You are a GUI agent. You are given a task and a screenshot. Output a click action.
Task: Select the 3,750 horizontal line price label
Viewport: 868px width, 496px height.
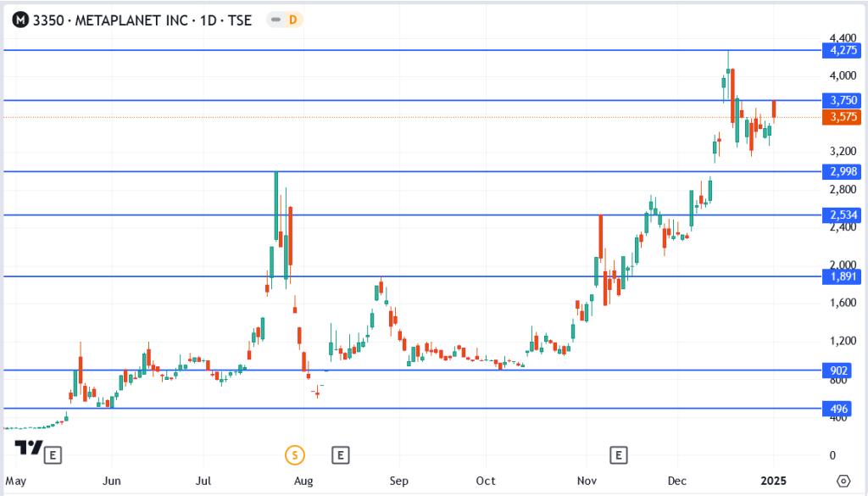pyautogui.click(x=840, y=100)
